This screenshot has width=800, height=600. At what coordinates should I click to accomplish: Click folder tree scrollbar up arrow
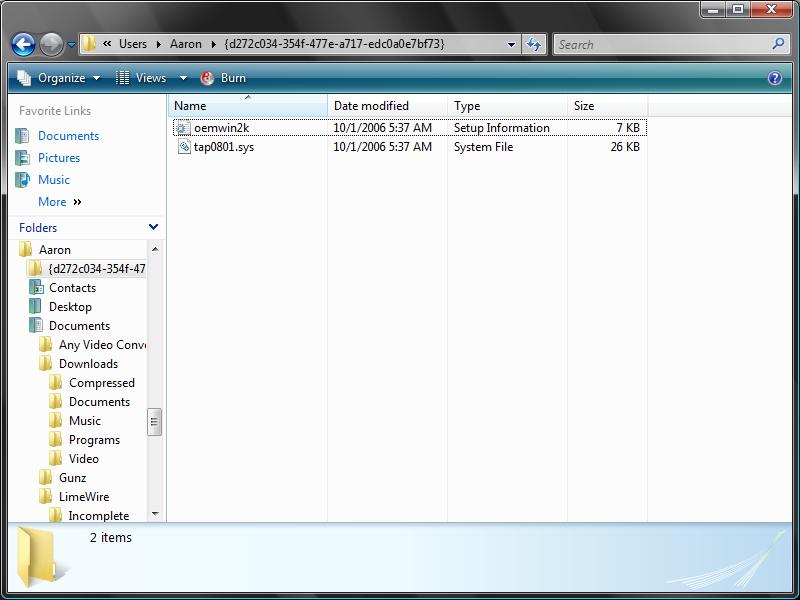point(155,249)
